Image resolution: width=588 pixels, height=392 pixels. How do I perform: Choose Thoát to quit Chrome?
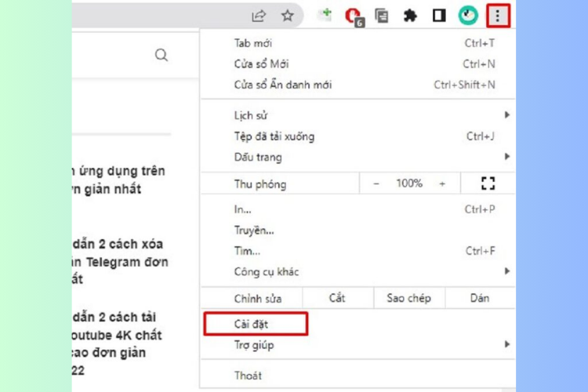(358, 376)
